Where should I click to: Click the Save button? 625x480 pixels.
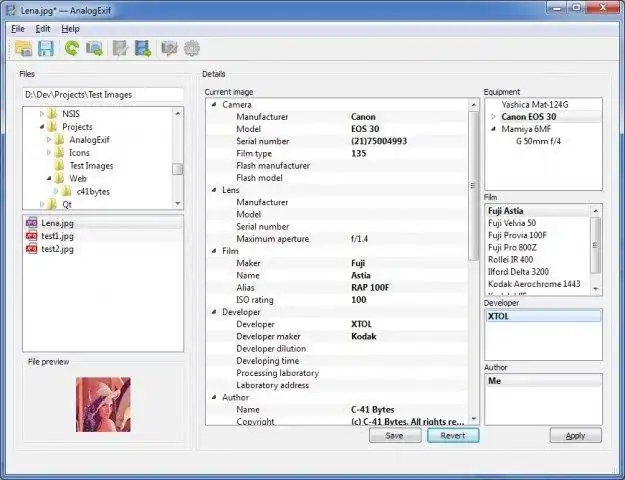click(x=395, y=435)
